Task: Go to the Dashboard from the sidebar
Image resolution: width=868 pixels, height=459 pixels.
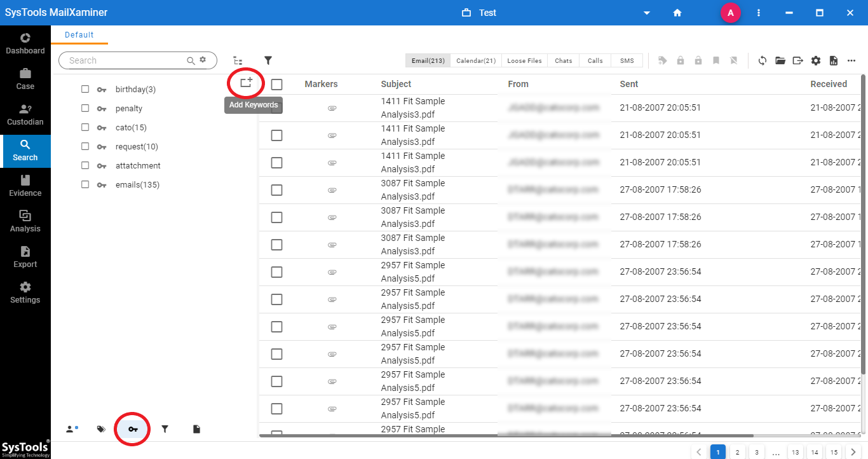Action: tap(25, 43)
